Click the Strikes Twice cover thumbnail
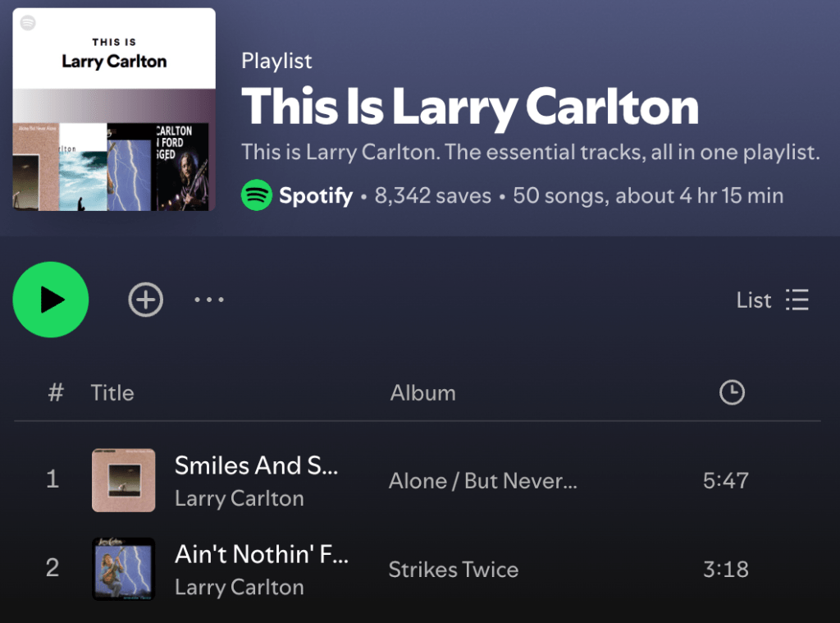The image size is (840, 623). pos(124,569)
